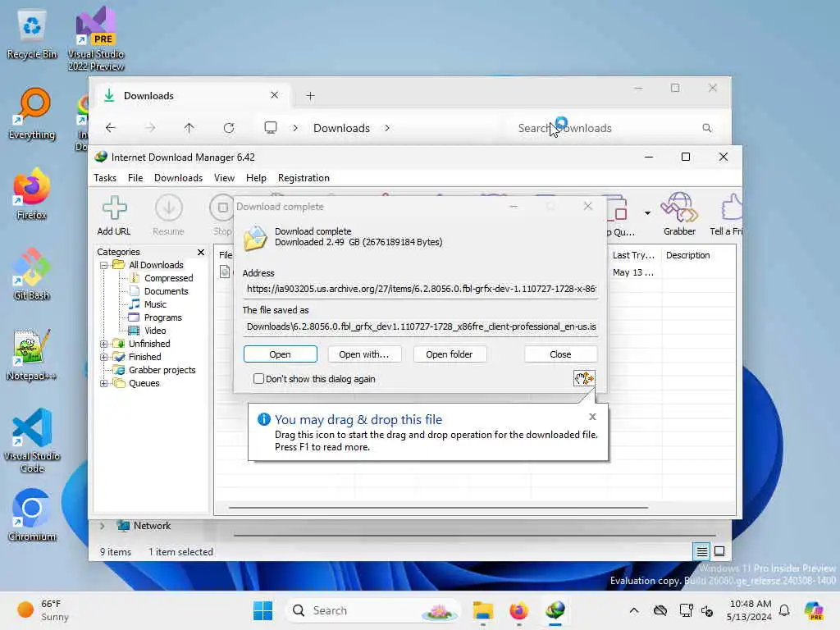Click the Open button in dialog
The image size is (840, 630).
click(281, 354)
